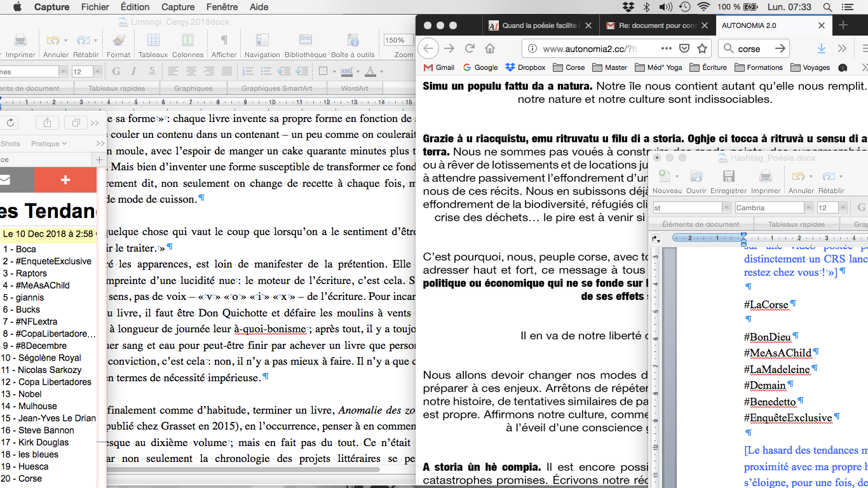Open the Dropbox bookmark link
The height and width of the screenshot is (488, 868).
click(x=526, y=67)
